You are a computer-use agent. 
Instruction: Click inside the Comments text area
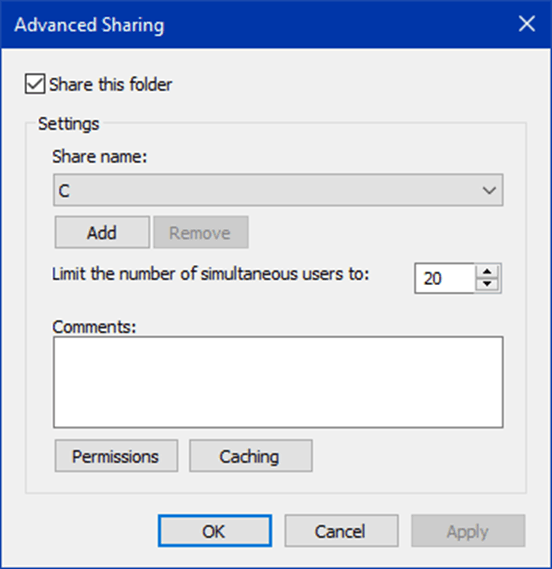point(278,382)
